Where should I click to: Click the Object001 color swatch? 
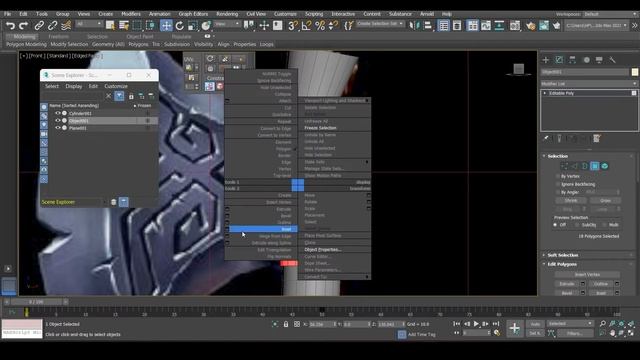[635, 72]
